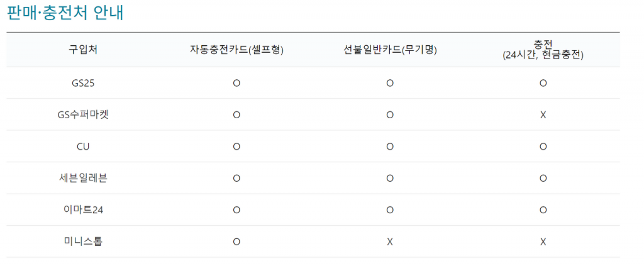Viewport: 644px width, 266px height.
Task: Click 세븐일레븐's 충전 O mark
Action: coord(543,178)
